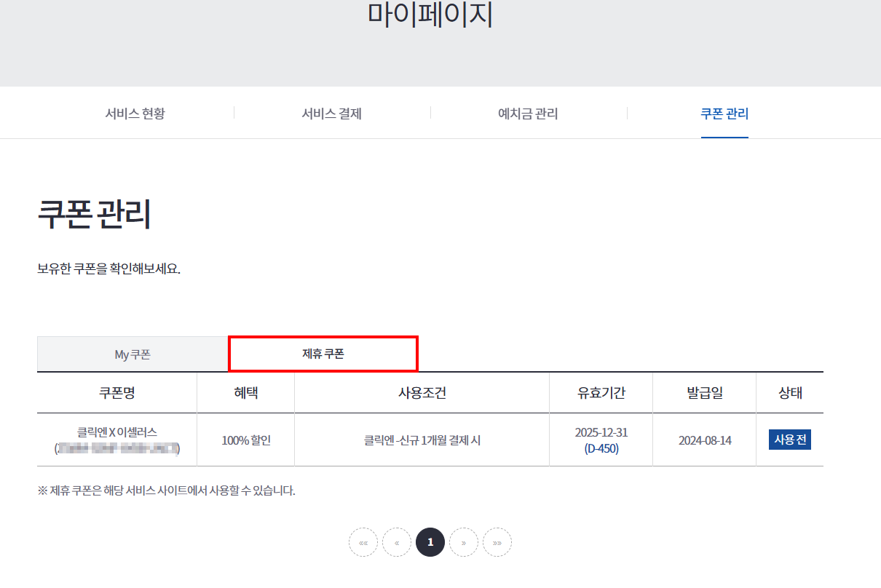
Task: Open the 예치금 관리 tab
Action: click(x=528, y=114)
